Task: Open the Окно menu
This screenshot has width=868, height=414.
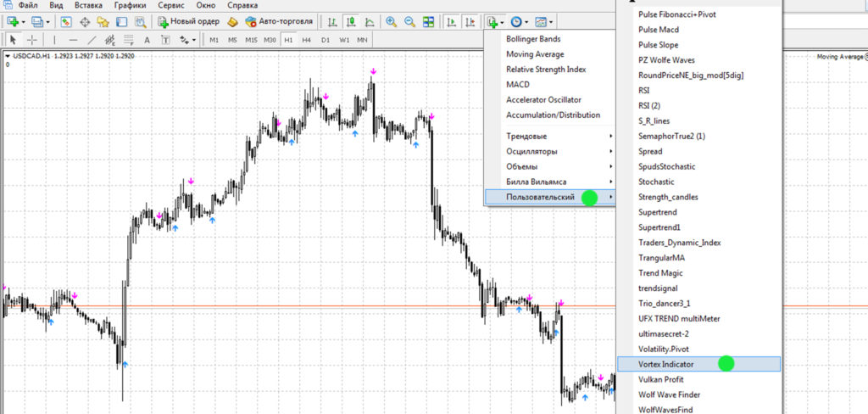Action: click(x=206, y=6)
